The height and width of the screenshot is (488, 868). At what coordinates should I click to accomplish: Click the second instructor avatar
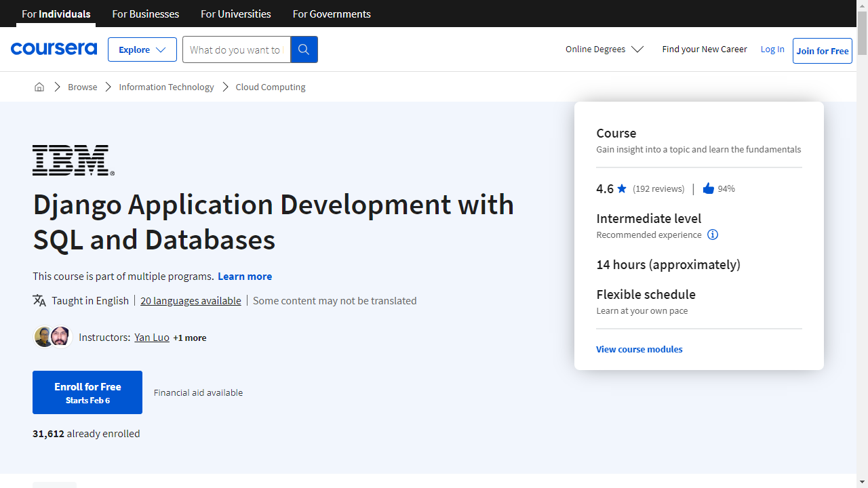point(60,337)
